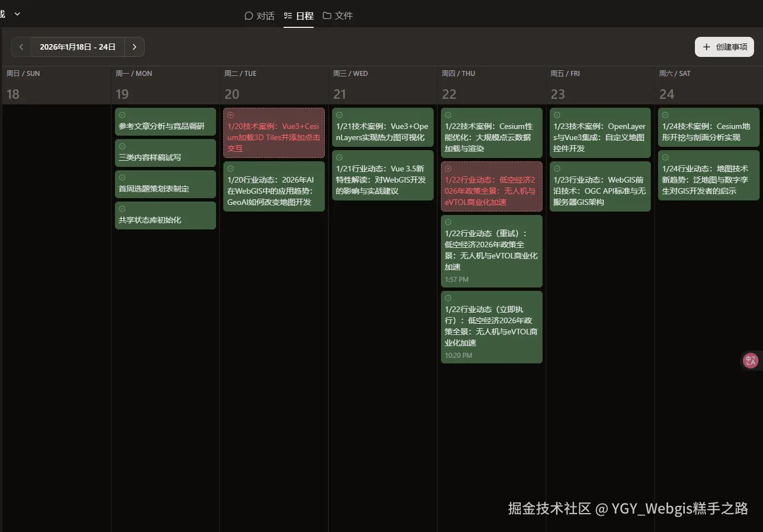The height and width of the screenshot is (532, 763).
Task: Select Sunday 18 day header
Action: tap(56, 85)
